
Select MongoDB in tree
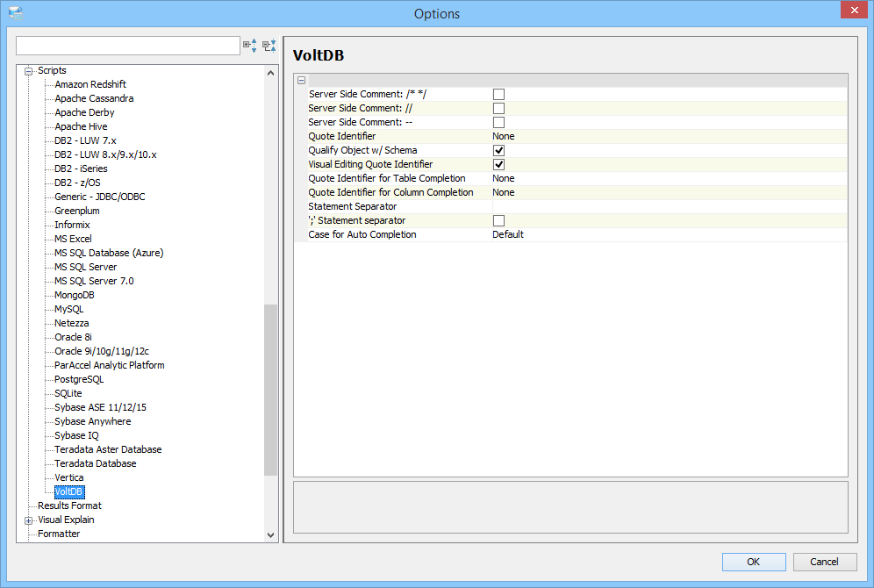pyautogui.click(x=74, y=295)
